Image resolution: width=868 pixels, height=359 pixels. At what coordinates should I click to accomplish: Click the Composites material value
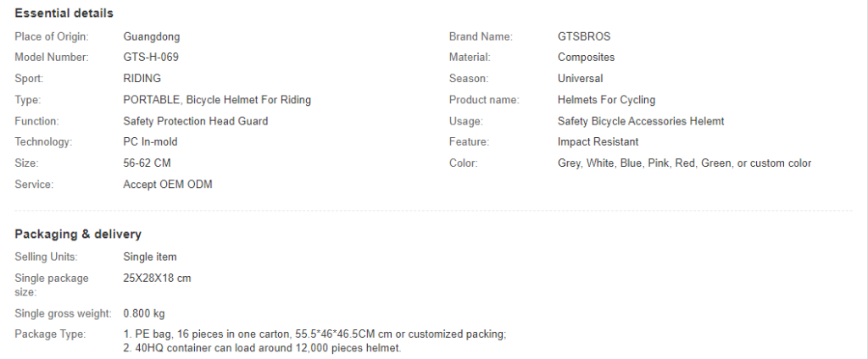586,58
